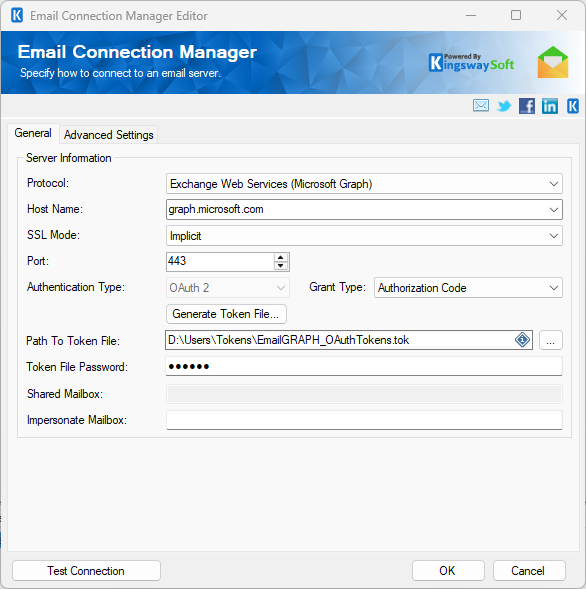Browse for token file with ellipsis button
The height and width of the screenshot is (589, 586).
[551, 340]
